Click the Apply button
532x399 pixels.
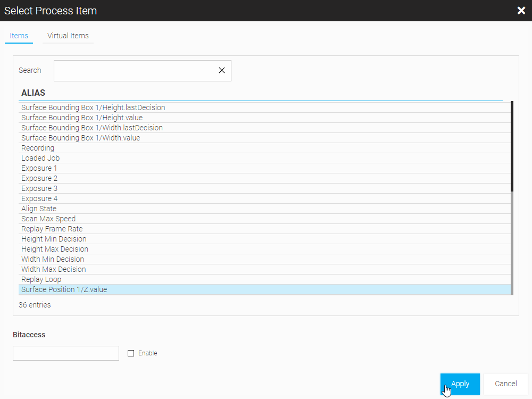pyautogui.click(x=460, y=384)
